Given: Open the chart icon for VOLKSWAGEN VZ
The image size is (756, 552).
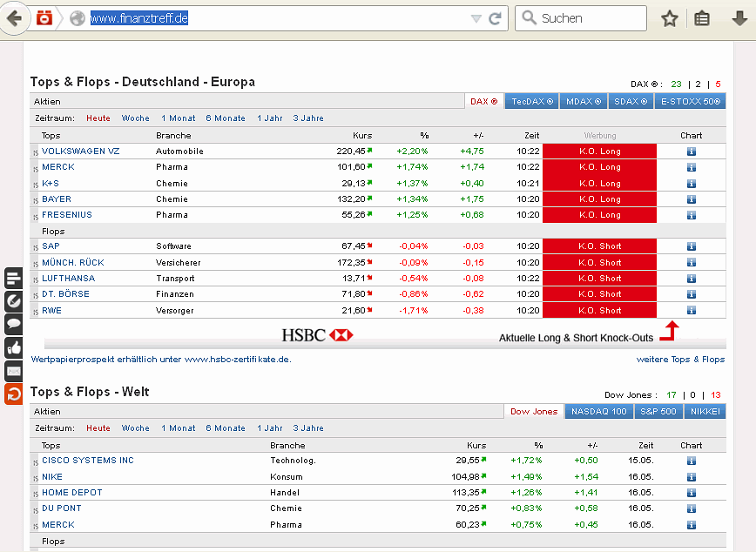Looking at the screenshot, I should 692,151.
